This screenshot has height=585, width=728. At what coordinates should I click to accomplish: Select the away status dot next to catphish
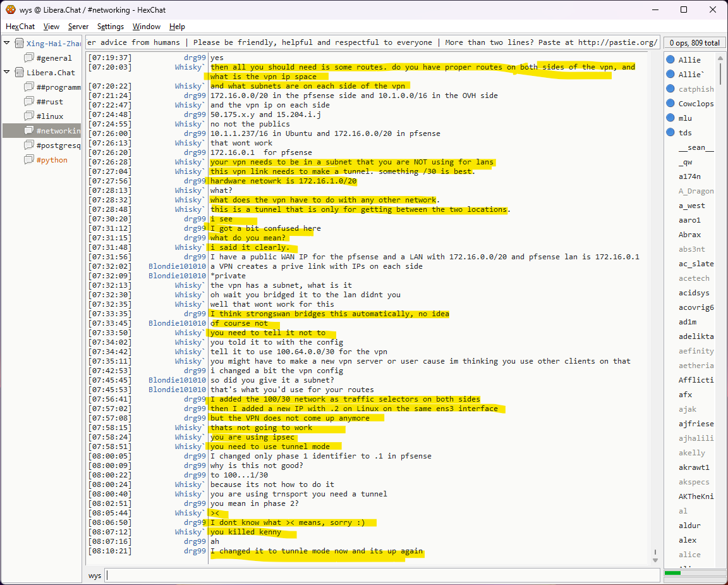pyautogui.click(x=670, y=89)
